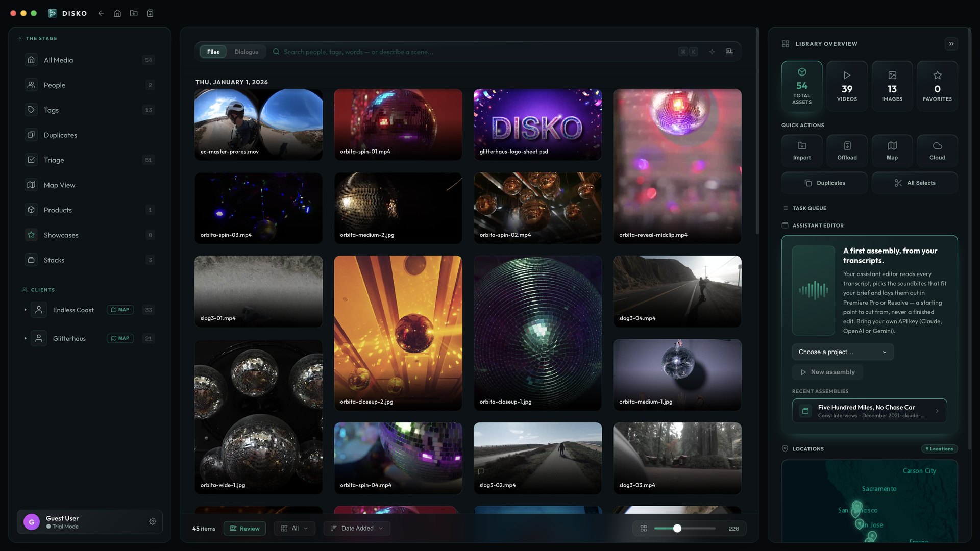
Task: Open the settings gear next to Guest User
Action: coord(153,521)
